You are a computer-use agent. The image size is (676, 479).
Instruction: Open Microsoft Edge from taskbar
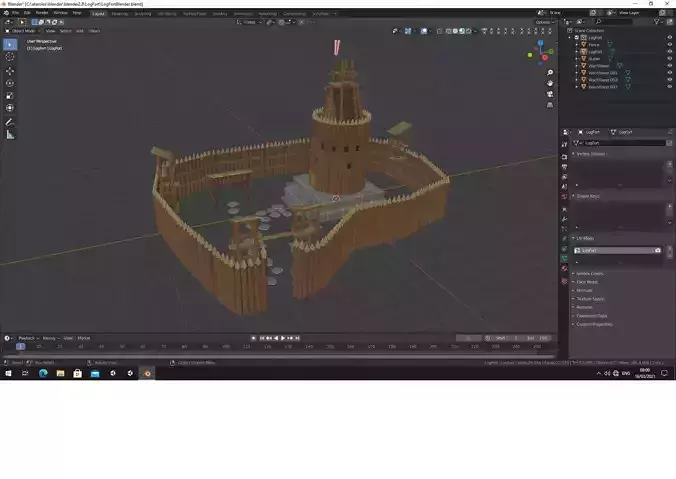[43, 373]
